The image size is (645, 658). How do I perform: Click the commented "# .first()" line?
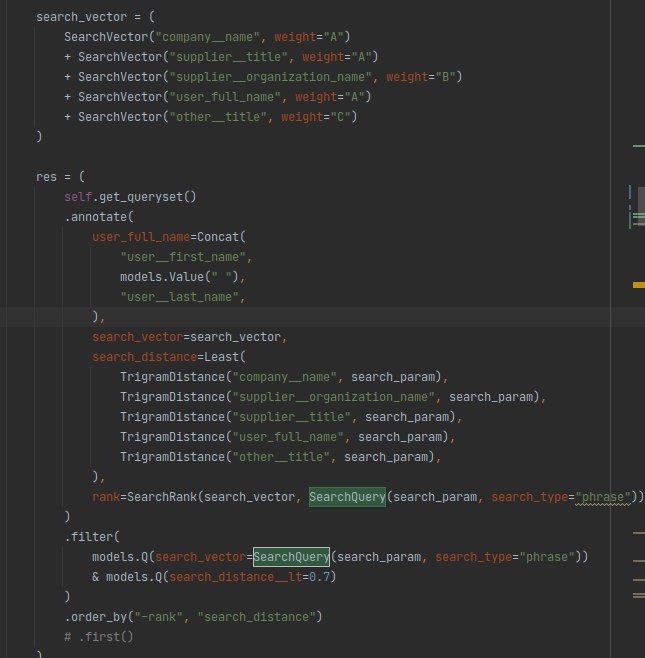[99, 637]
